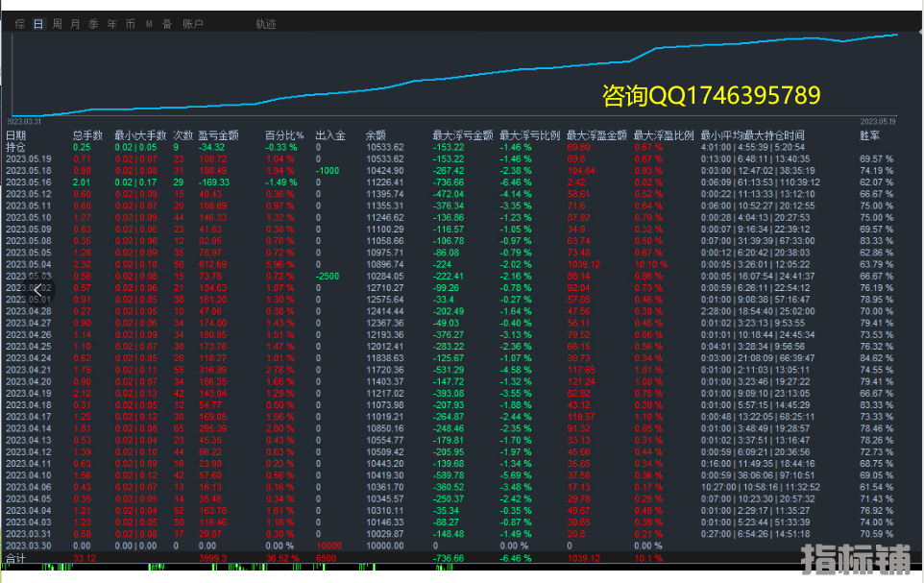Go to previous image using left arrow
Viewport: 924px width, 583px height.
coord(37,289)
